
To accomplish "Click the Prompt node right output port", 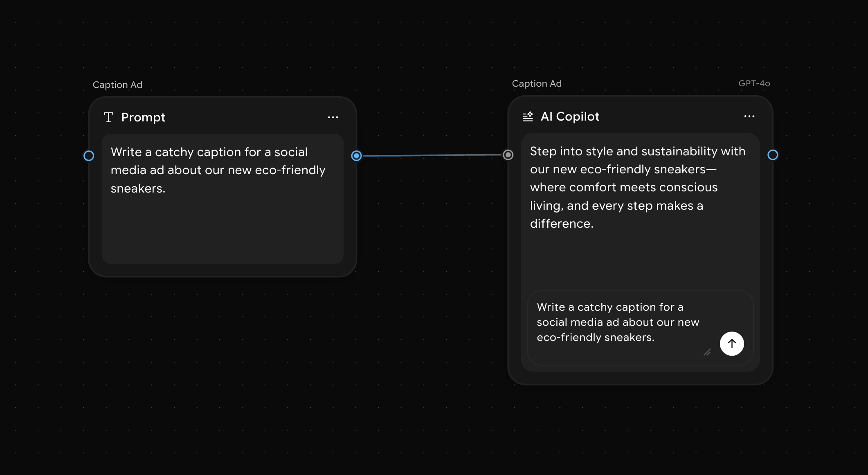I will tap(356, 156).
